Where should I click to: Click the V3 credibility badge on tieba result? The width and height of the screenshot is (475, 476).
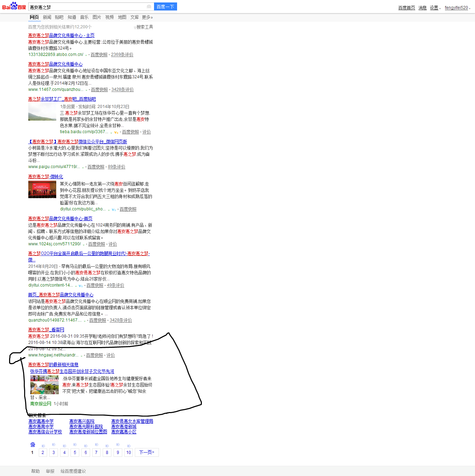(116, 132)
